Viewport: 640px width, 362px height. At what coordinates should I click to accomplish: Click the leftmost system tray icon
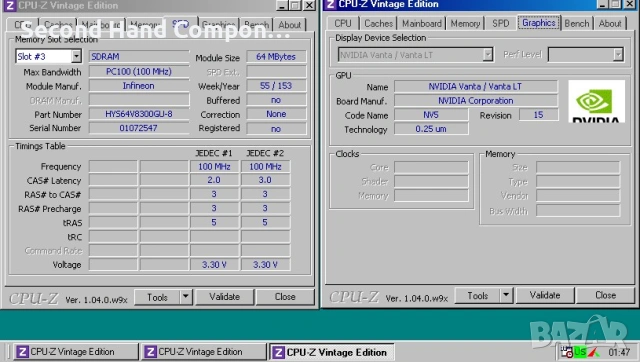coord(567,352)
